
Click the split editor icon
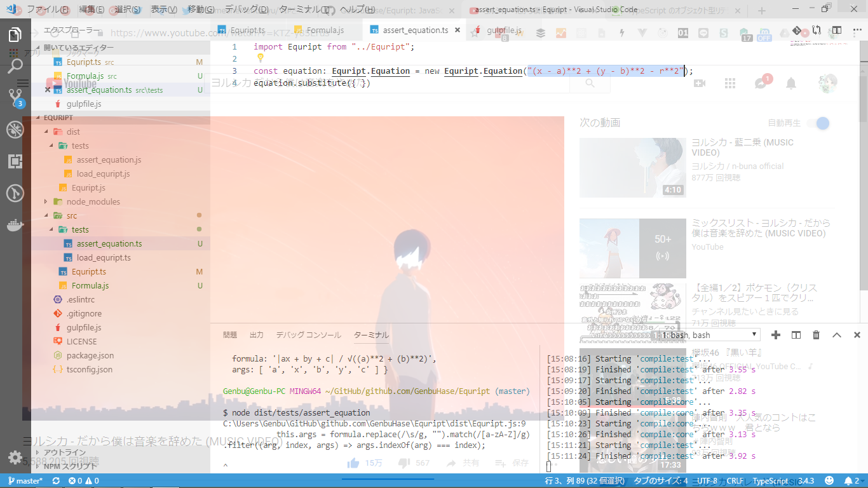tap(837, 30)
